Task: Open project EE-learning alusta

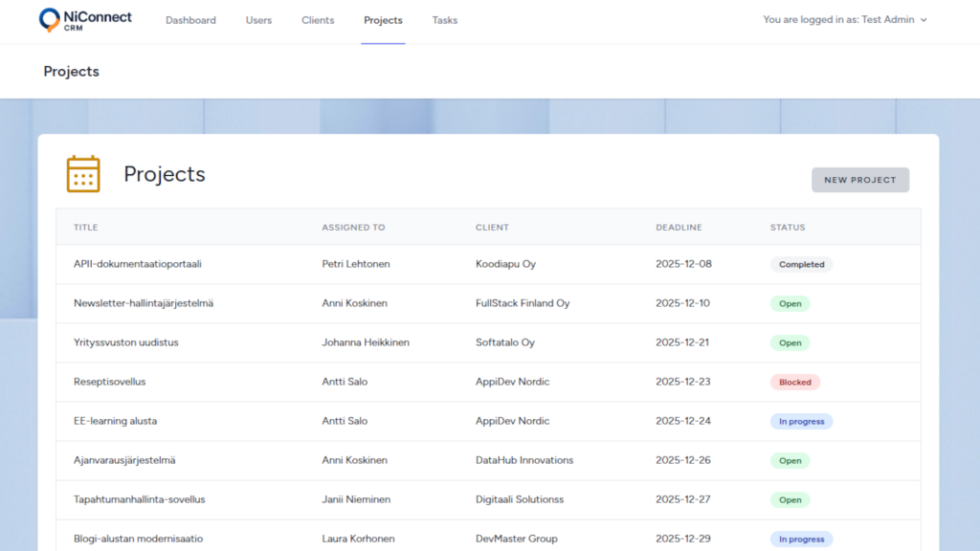Action: point(116,421)
